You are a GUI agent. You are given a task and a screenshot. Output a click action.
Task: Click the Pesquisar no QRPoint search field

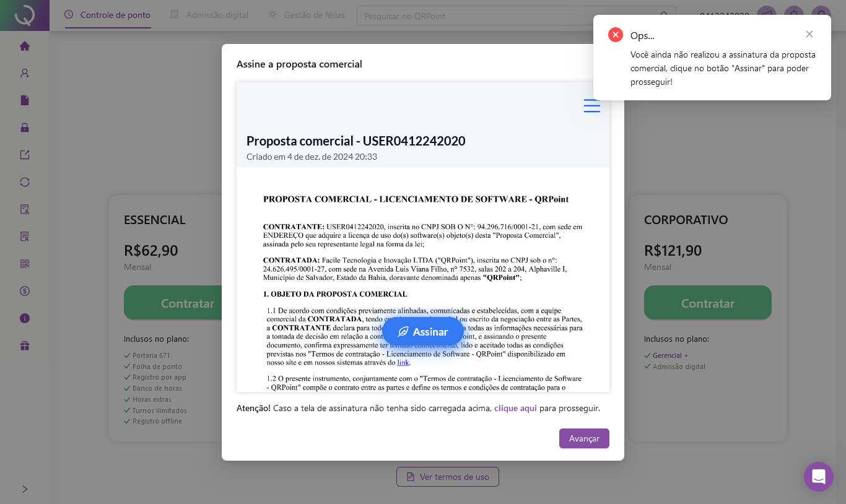pyautogui.click(x=508, y=15)
